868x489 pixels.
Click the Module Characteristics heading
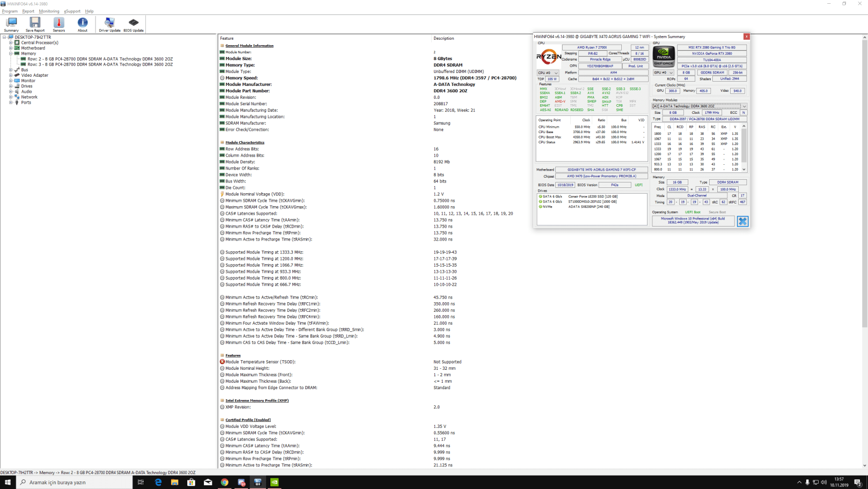click(x=245, y=142)
